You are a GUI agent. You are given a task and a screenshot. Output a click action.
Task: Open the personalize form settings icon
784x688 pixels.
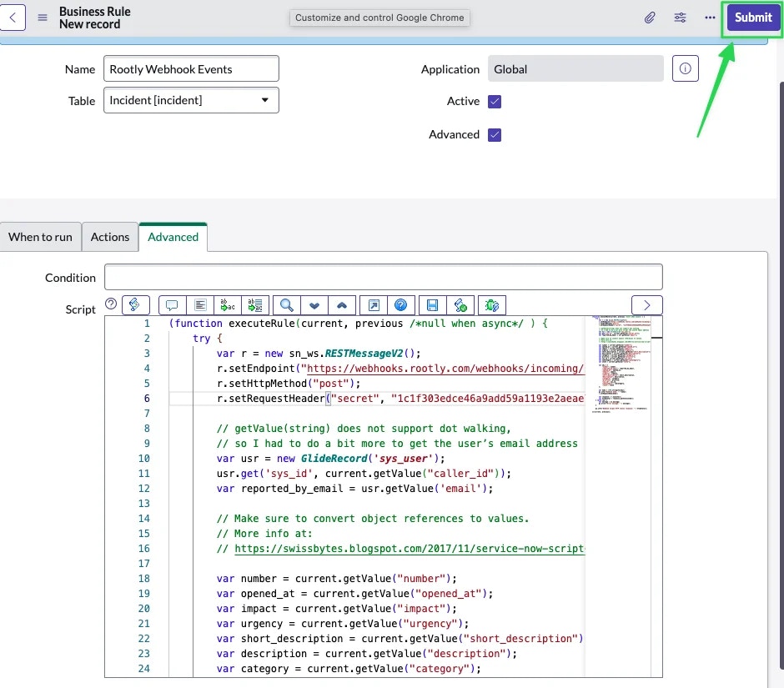click(x=680, y=18)
